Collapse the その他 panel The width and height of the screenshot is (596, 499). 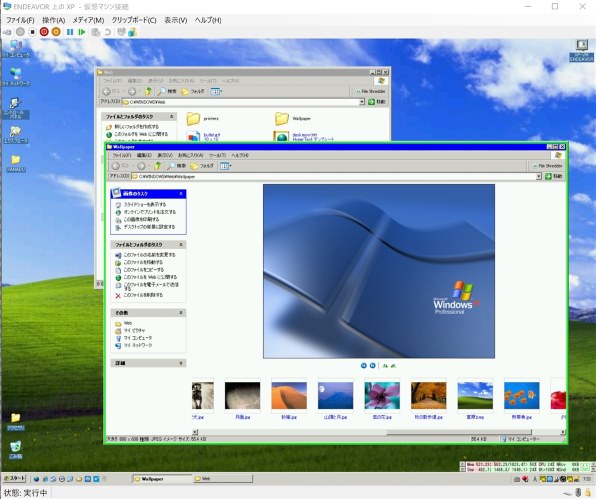pyautogui.click(x=181, y=312)
